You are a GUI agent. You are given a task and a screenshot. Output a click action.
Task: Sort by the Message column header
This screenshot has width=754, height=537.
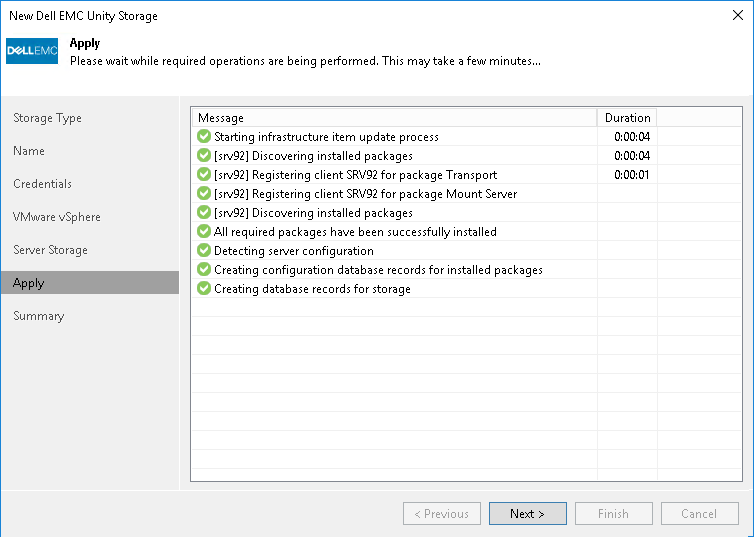(x=394, y=118)
